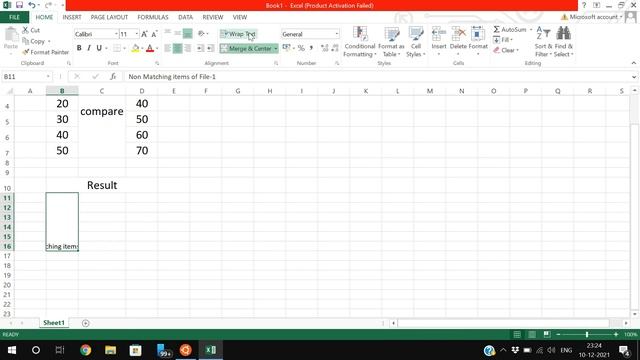Toggle Italic formatting
This screenshot has height=360, width=640.
click(x=89, y=48)
